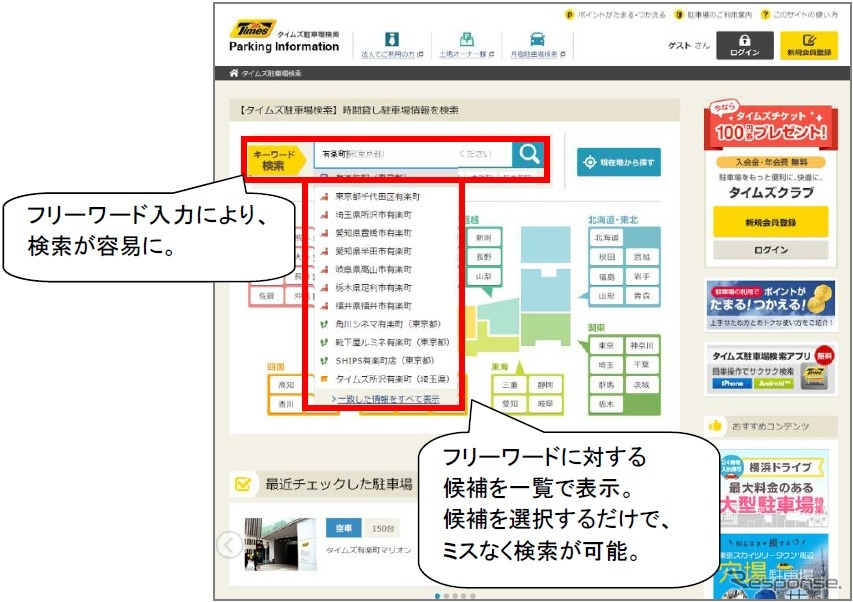Choose 茨城 in the 関東 group

pyautogui.click(x=642, y=385)
